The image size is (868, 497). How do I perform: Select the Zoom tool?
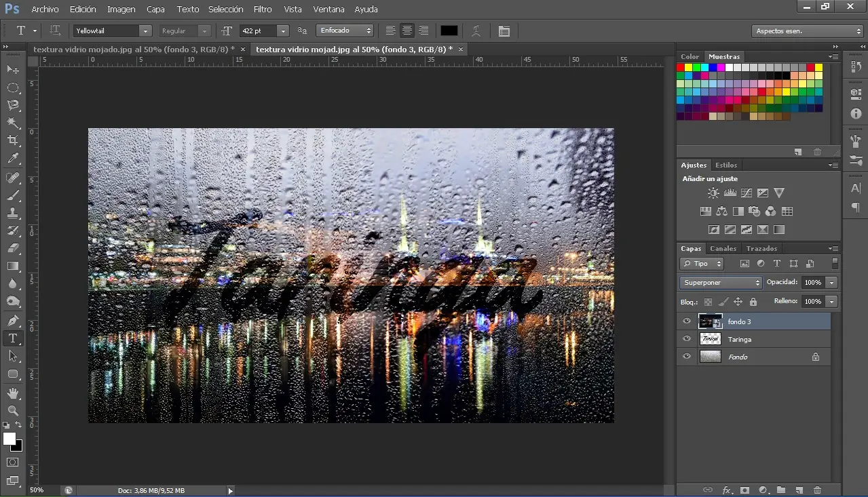(13, 411)
